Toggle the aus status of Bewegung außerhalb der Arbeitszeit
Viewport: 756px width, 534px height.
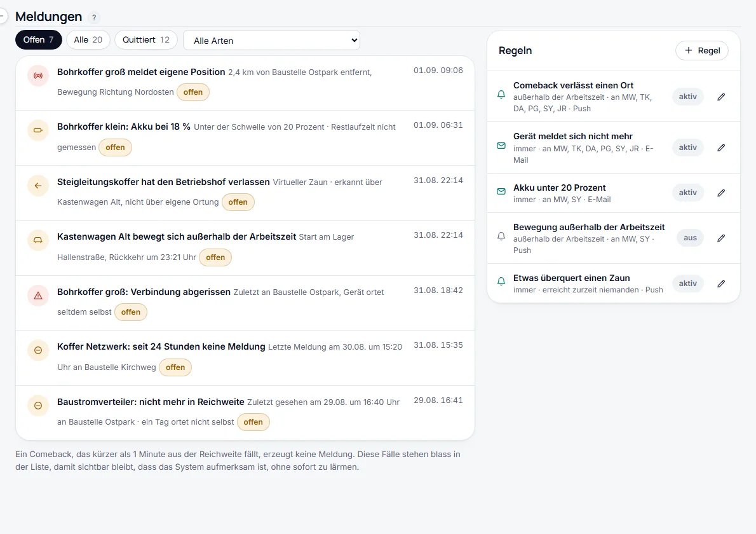coord(691,238)
